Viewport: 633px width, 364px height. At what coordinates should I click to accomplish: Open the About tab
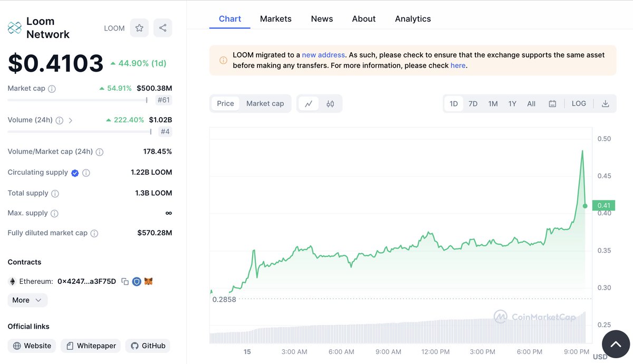click(x=364, y=19)
